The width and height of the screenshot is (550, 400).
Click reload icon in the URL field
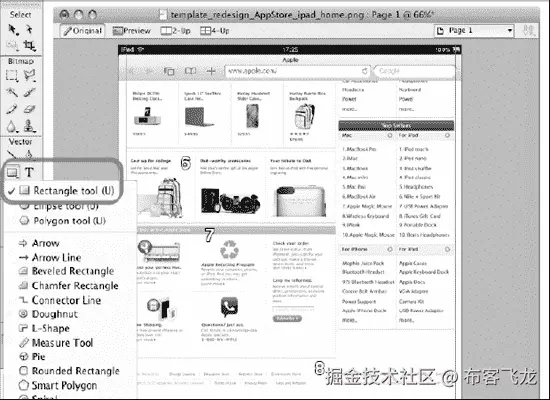point(365,71)
